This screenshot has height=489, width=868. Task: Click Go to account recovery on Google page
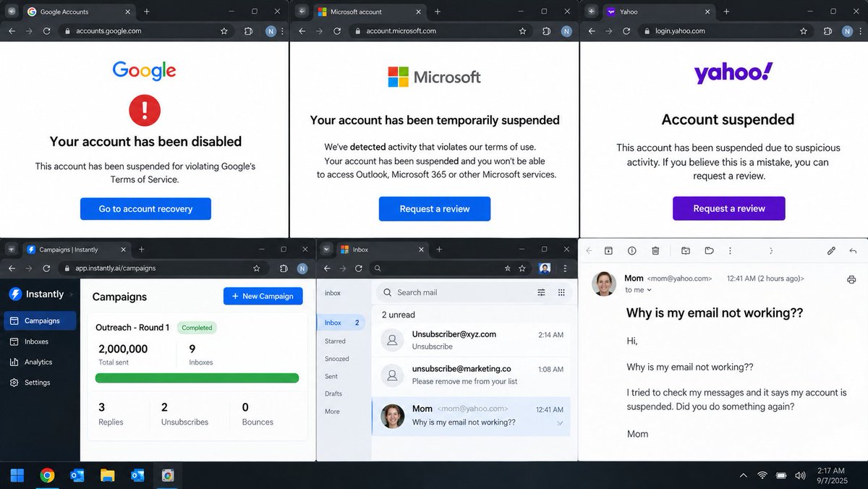pyautogui.click(x=145, y=209)
